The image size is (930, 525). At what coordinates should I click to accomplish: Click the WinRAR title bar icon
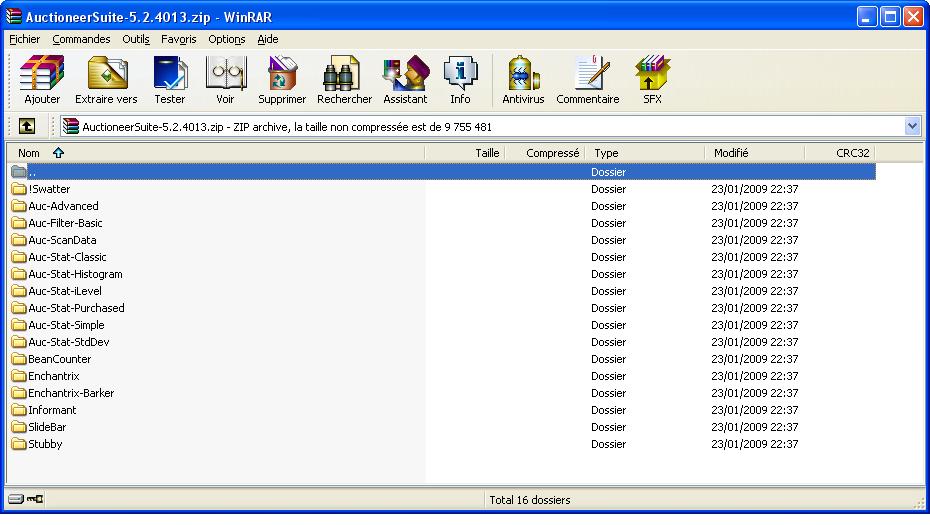pos(14,17)
